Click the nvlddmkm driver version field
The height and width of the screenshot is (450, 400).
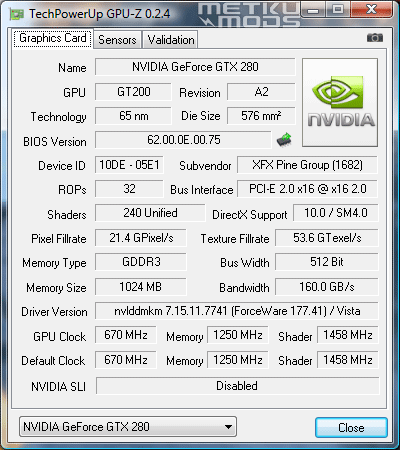(237, 311)
